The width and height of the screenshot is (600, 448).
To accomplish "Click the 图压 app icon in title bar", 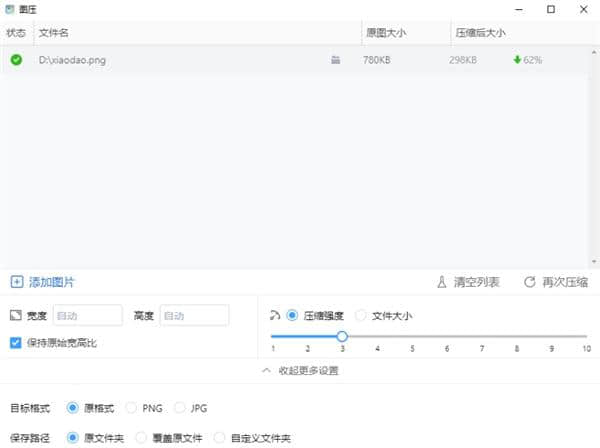I will coord(10,9).
